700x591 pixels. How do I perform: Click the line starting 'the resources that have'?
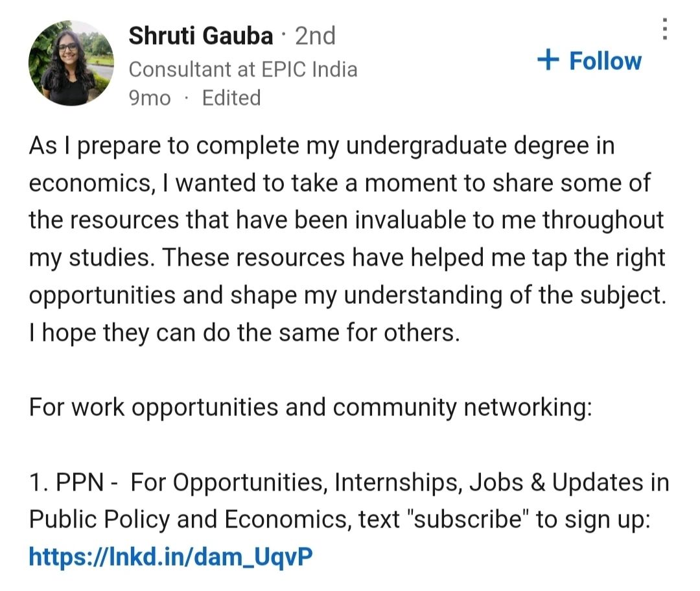tap(346, 220)
